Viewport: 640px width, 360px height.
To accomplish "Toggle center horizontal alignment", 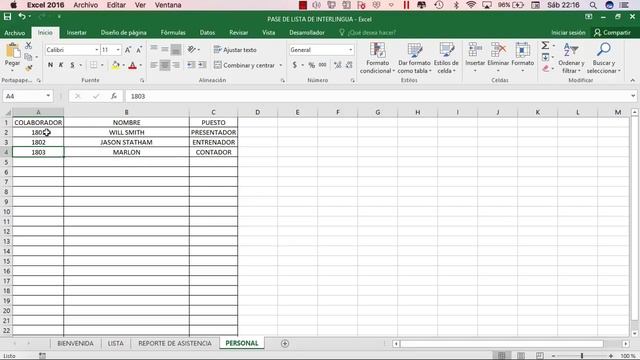I will click(x=165, y=65).
